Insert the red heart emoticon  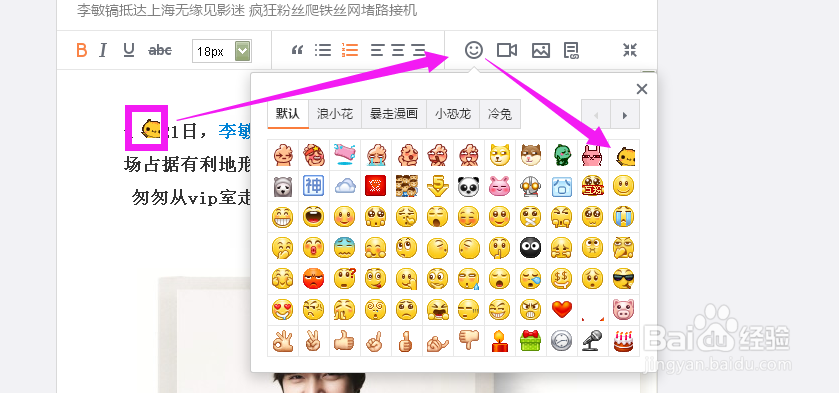coord(562,309)
